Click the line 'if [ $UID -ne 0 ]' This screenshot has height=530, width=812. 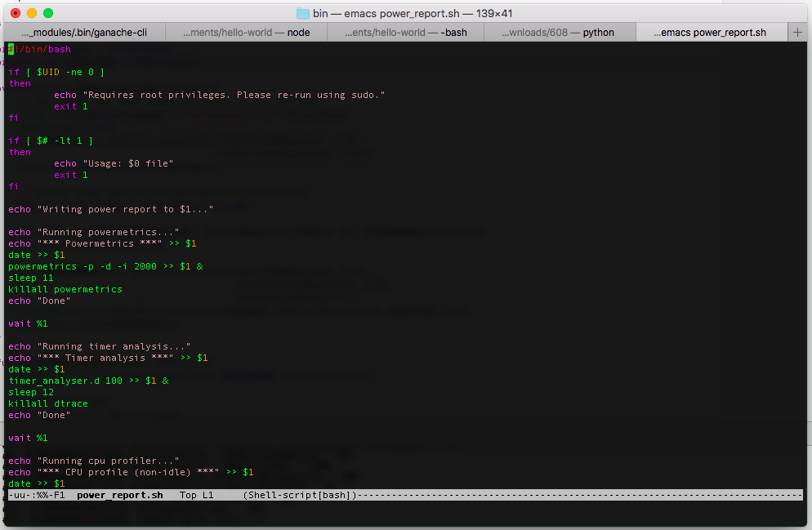[x=56, y=72]
